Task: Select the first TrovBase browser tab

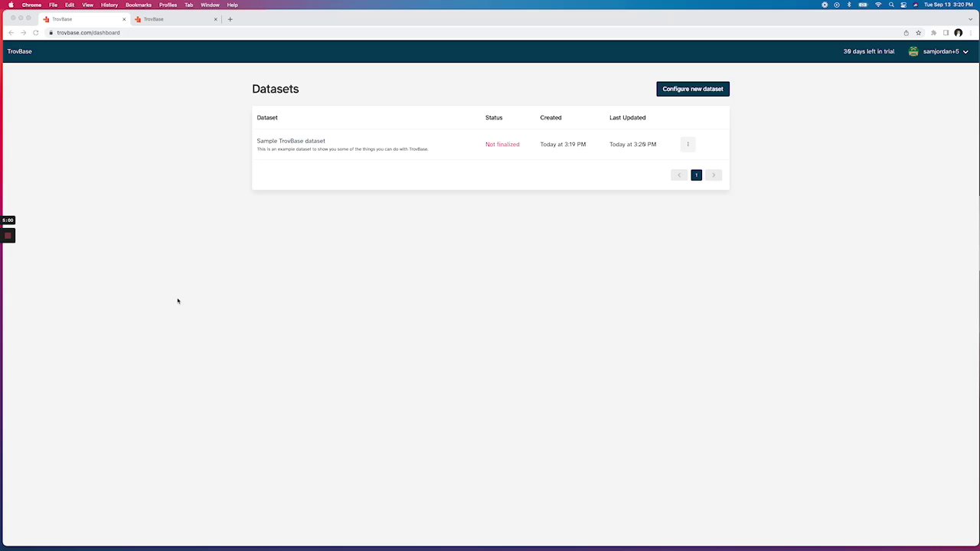Action: (84, 19)
